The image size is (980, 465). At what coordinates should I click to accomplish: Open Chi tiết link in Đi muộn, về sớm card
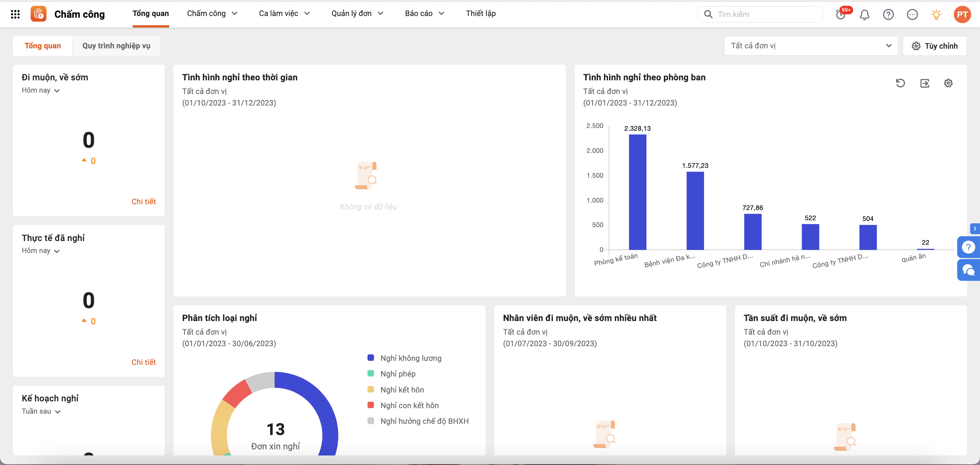[143, 202]
